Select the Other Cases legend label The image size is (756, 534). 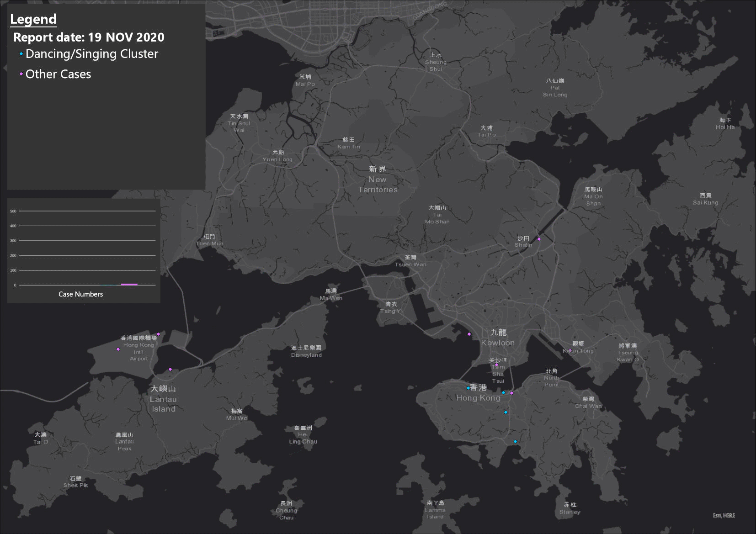click(58, 74)
